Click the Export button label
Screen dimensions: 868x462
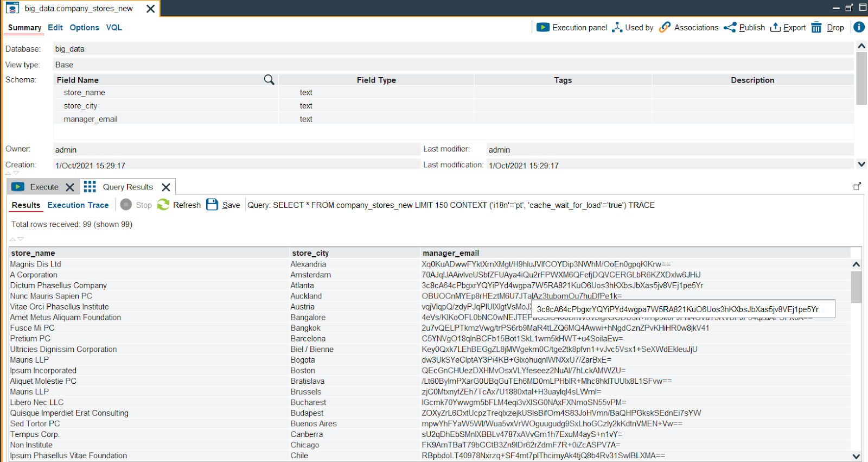coord(794,28)
